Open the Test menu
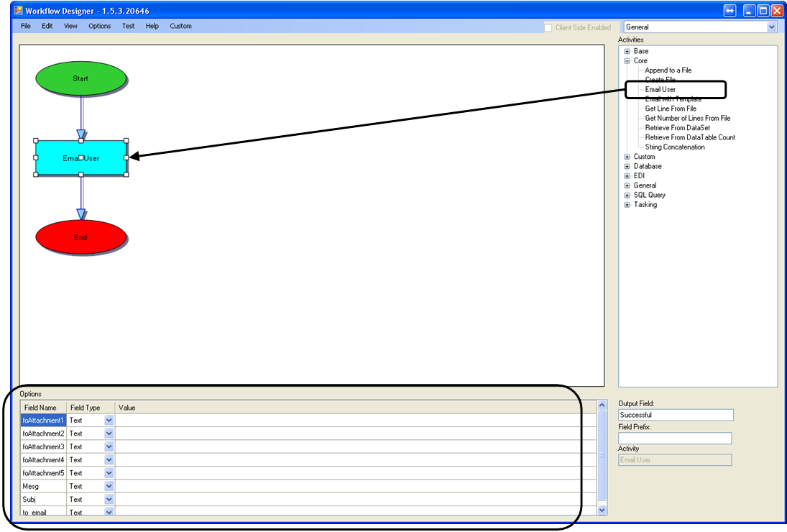The image size is (787, 532). (129, 26)
